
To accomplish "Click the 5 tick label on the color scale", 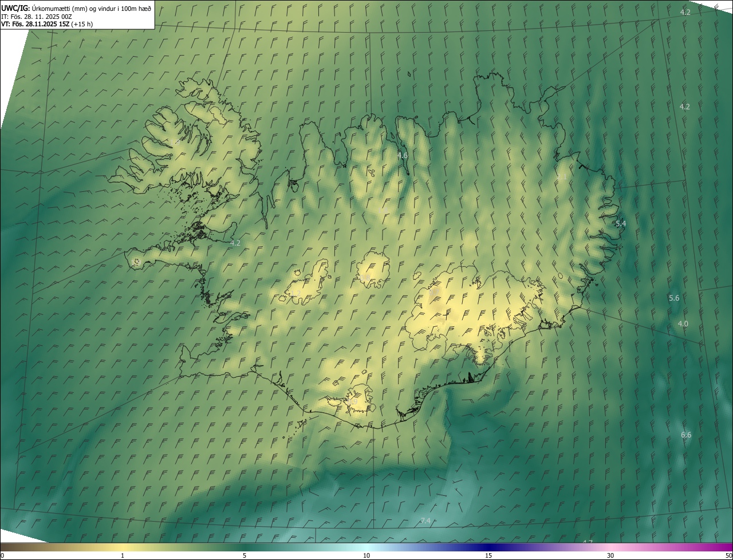I will click(245, 555).
